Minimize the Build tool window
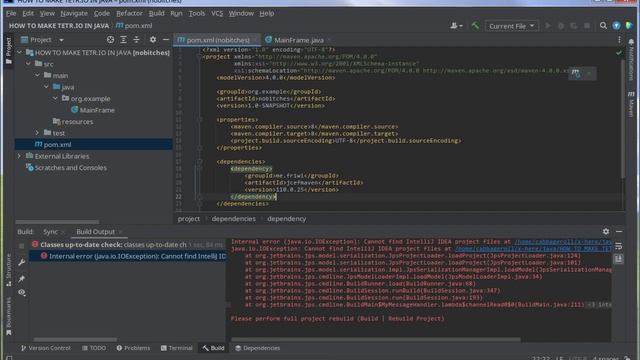Image resolution: width=640 pixels, height=360 pixels. pyautogui.click(x=619, y=231)
